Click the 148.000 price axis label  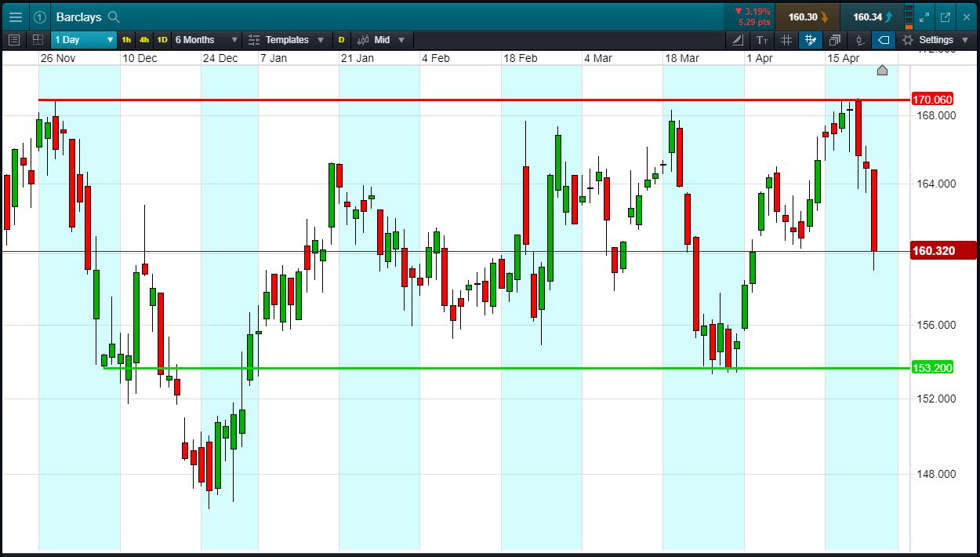click(936, 474)
